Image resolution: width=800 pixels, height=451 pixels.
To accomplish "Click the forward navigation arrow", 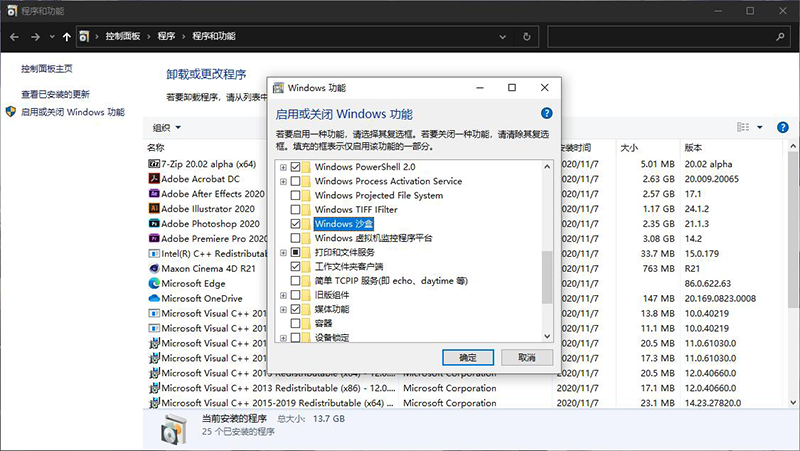I will (35, 37).
